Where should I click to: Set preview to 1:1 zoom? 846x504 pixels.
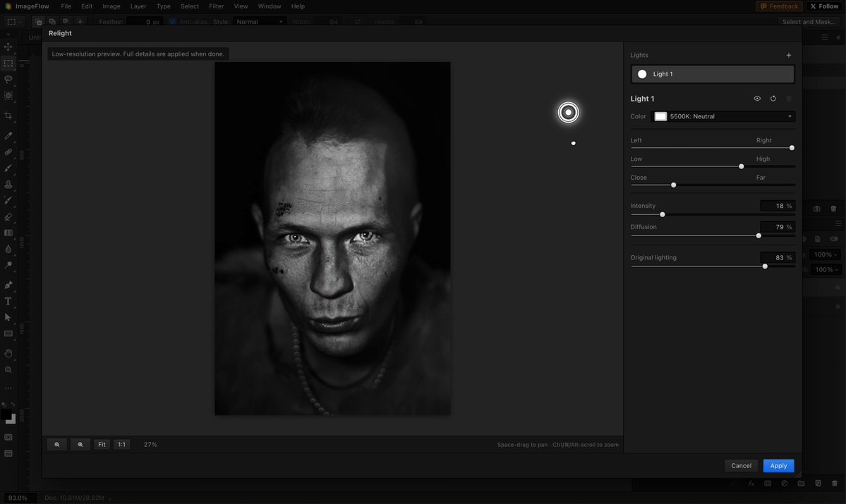pos(121,445)
